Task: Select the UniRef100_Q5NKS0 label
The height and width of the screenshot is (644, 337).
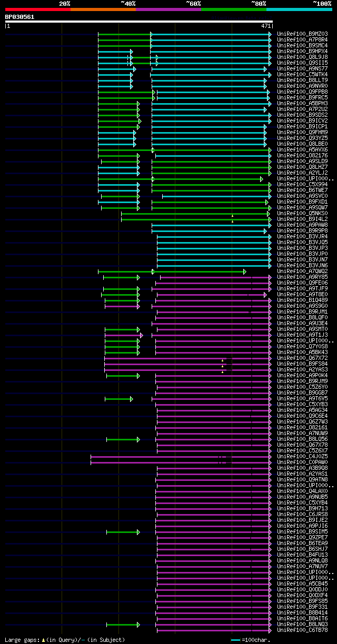Action: tap(302, 214)
